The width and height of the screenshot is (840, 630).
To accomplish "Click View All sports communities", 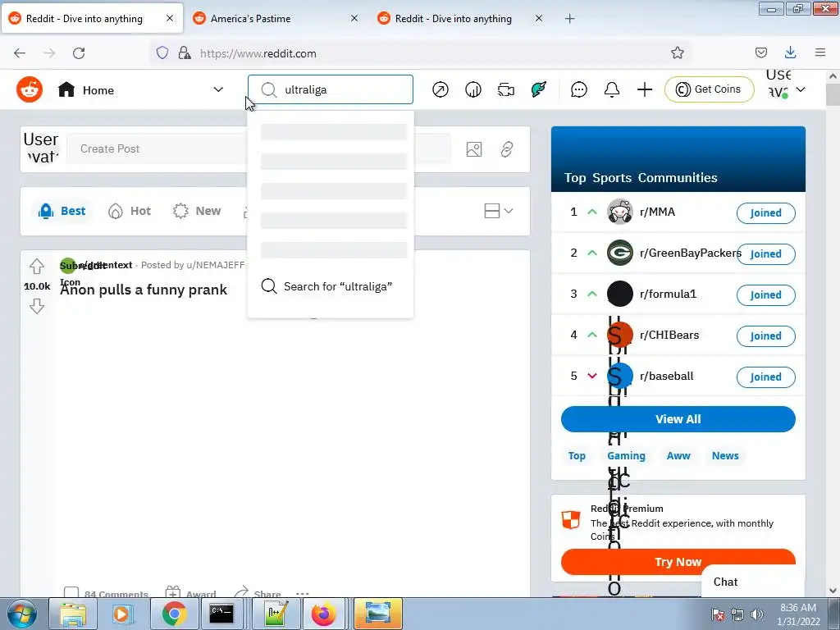I will [678, 419].
